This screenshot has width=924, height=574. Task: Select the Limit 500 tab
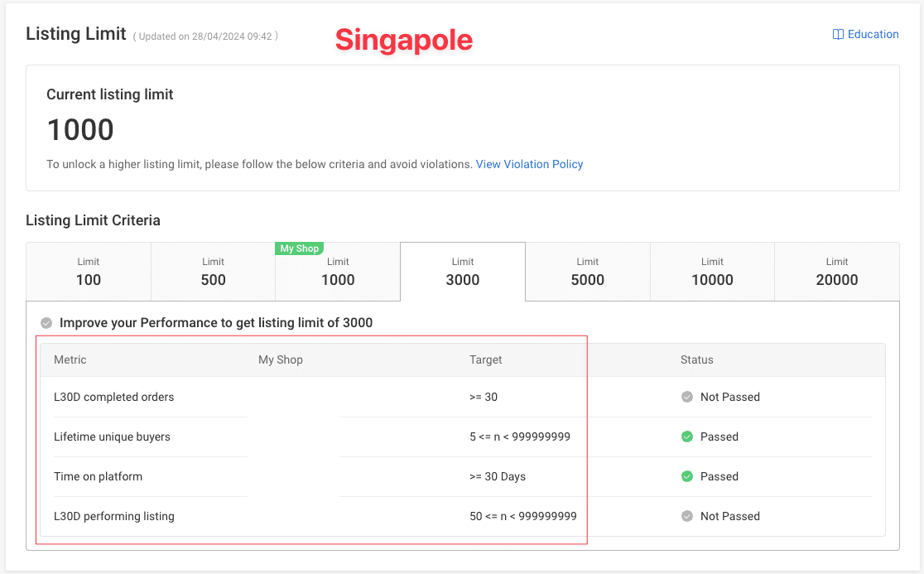click(x=213, y=272)
